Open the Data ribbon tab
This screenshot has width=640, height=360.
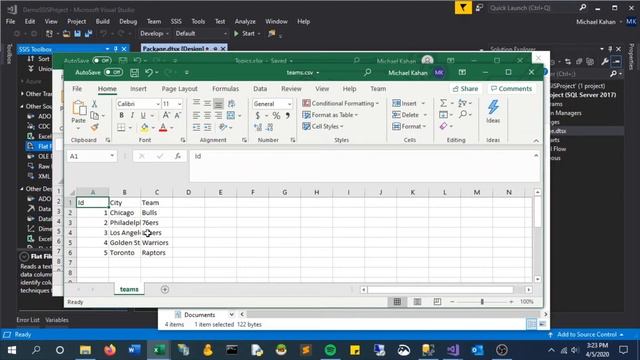pyautogui.click(x=260, y=89)
